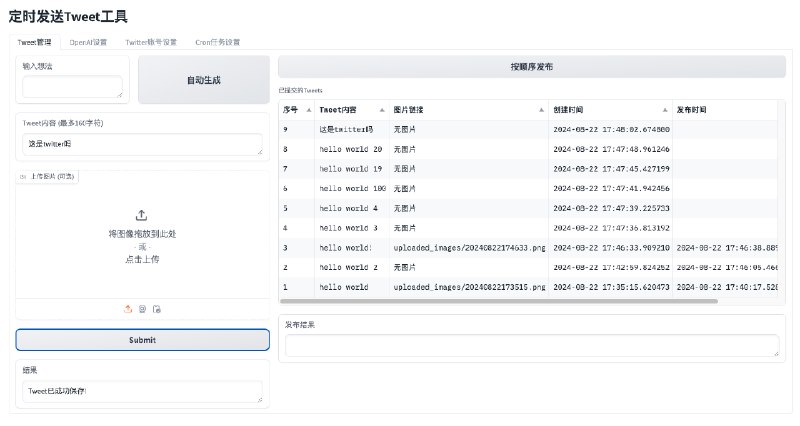Open the Twitter账号设置 tab
Screen dimensions: 800x426
151,42
